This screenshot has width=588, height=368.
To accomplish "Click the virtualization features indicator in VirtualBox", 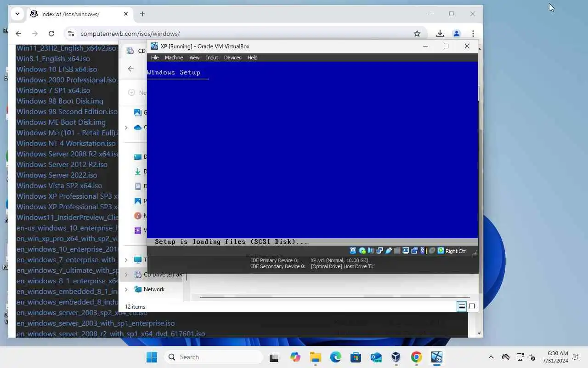I will [423, 251].
